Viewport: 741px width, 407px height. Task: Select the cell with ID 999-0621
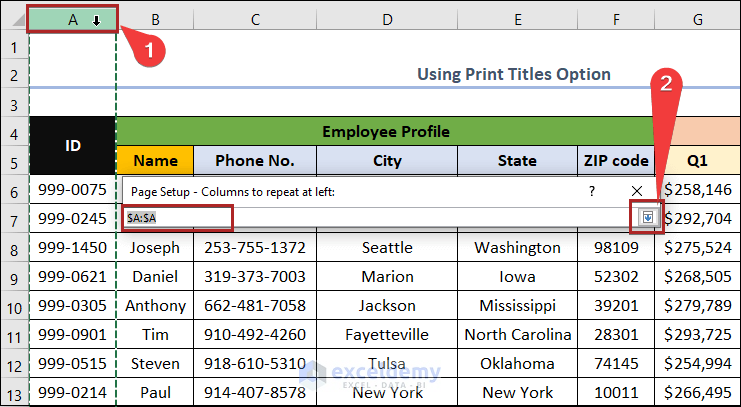coord(73,276)
